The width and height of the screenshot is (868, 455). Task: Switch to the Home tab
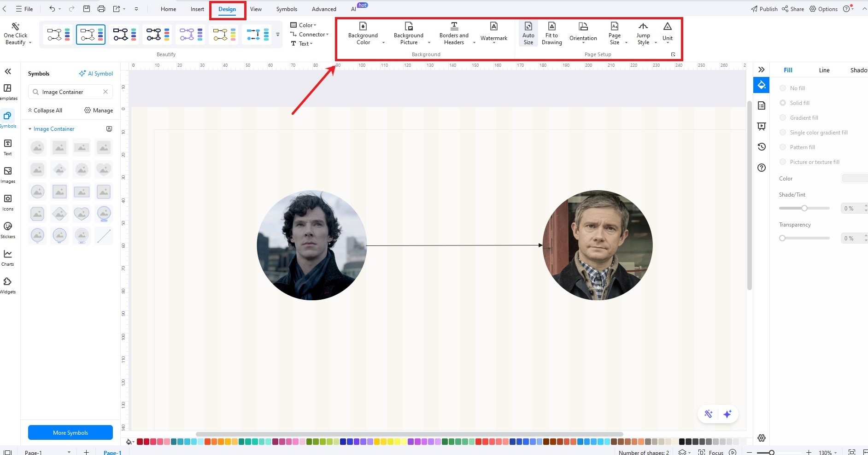(168, 9)
